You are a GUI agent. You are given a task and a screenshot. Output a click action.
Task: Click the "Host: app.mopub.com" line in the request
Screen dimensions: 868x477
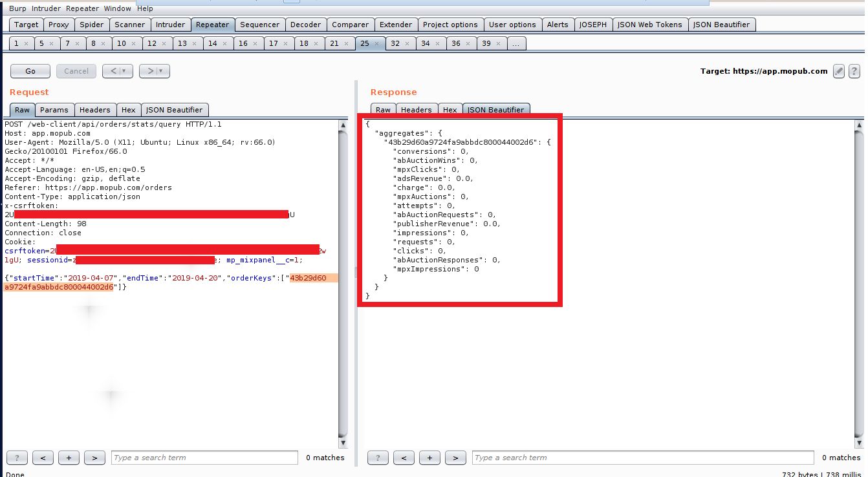[x=48, y=133]
